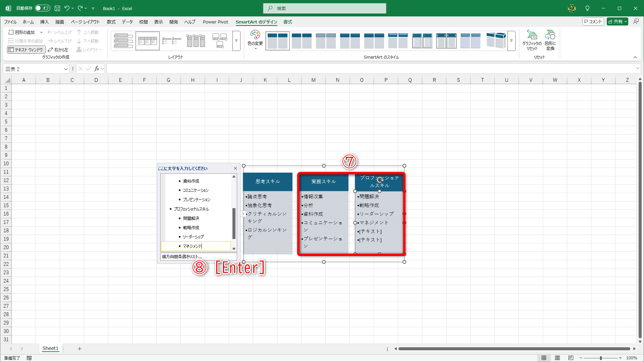Screen dimensions: 644x362
Task: Click the Undo arrow icon
Action: [67, 8]
